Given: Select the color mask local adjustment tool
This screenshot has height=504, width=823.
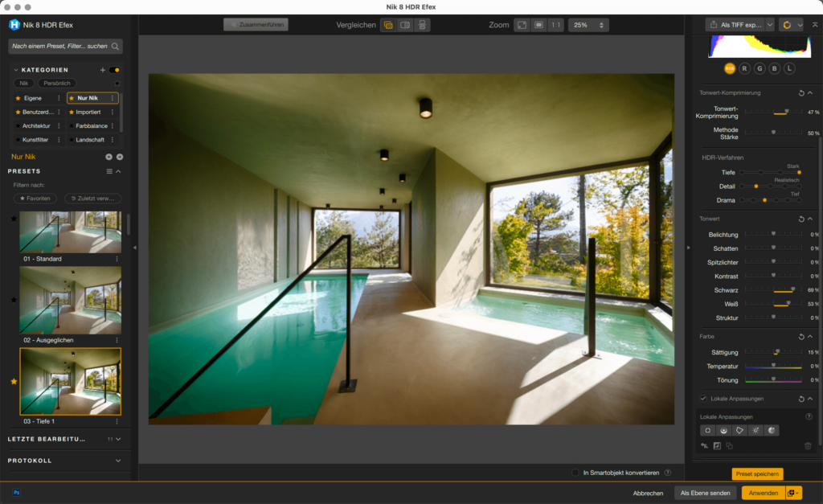Looking at the screenshot, I should point(772,431).
